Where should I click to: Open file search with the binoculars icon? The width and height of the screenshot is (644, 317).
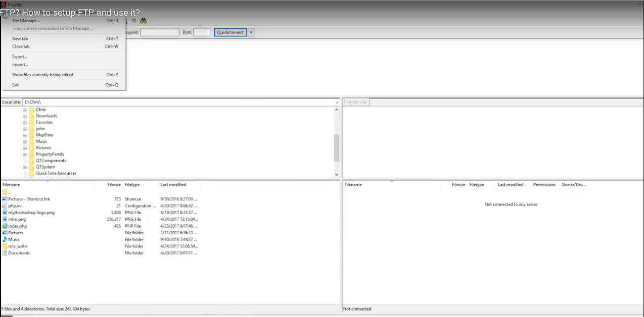point(144,21)
